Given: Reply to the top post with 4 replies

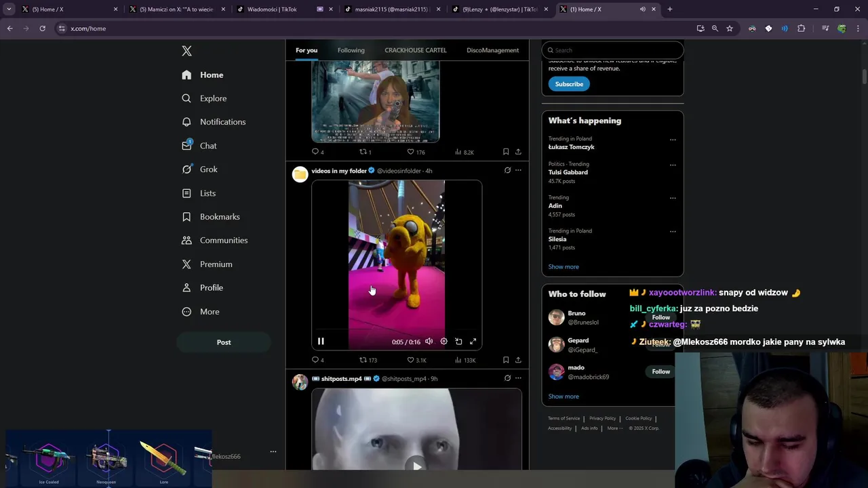Looking at the screenshot, I should point(317,152).
